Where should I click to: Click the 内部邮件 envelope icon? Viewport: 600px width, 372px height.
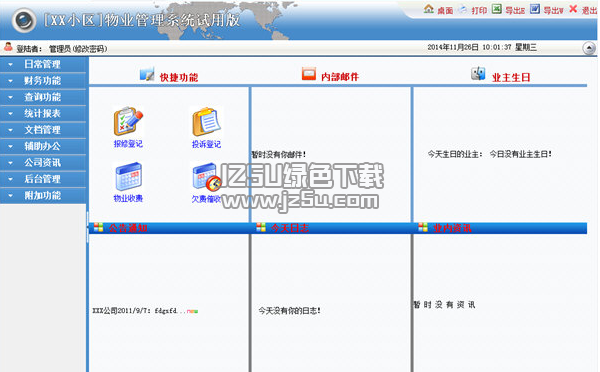(x=309, y=73)
